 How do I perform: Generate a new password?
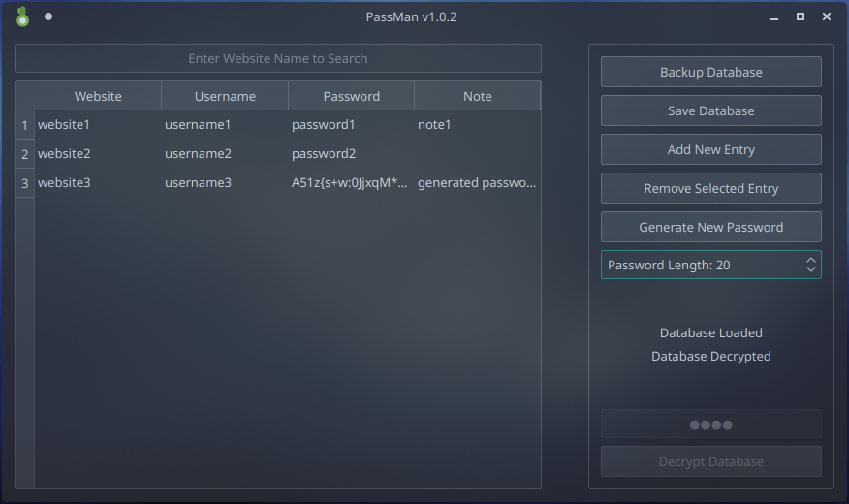710,227
